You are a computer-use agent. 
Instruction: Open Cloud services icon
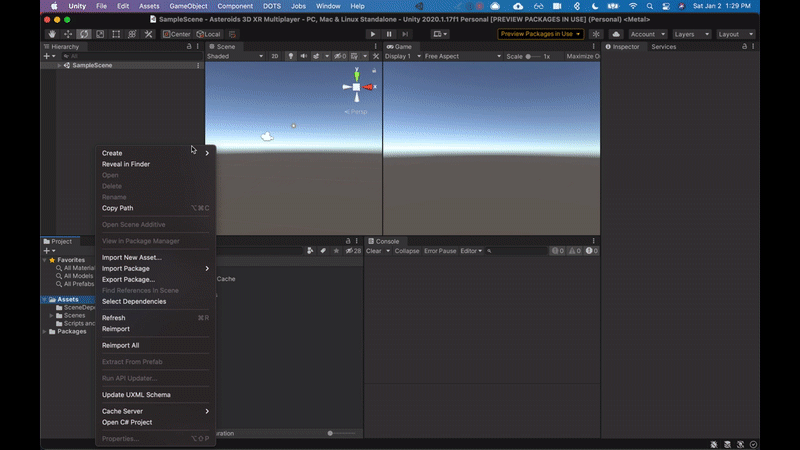(x=615, y=34)
